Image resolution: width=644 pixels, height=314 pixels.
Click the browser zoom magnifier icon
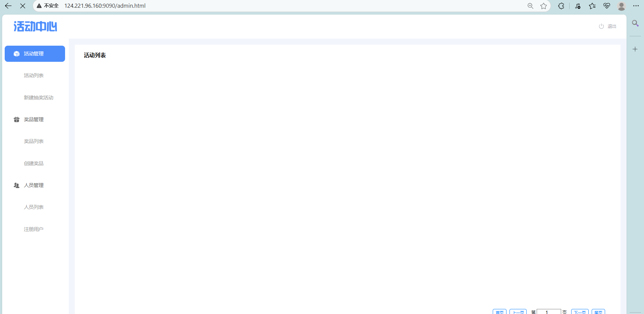530,6
